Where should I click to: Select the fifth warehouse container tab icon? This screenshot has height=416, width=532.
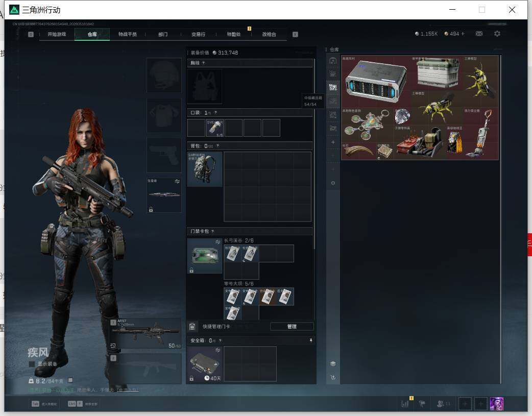tap(333, 115)
